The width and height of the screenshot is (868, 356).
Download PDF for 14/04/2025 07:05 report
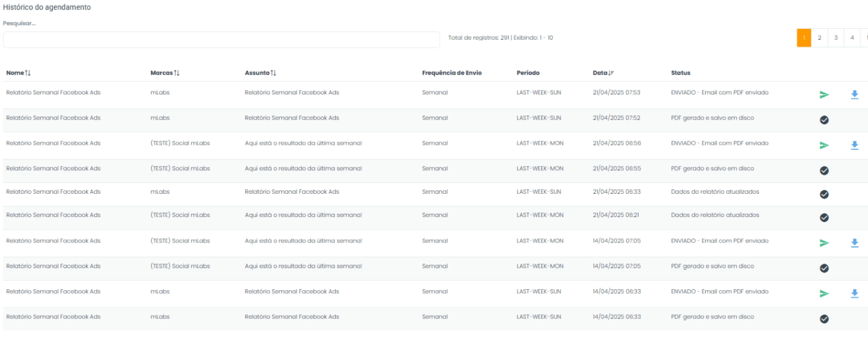click(854, 243)
